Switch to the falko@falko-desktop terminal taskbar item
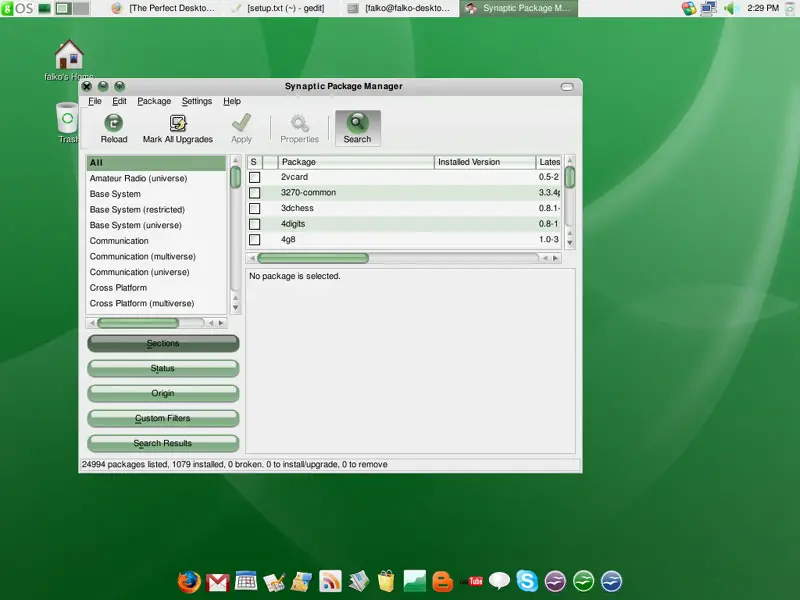Image resolution: width=800 pixels, height=600 pixels. coord(400,8)
